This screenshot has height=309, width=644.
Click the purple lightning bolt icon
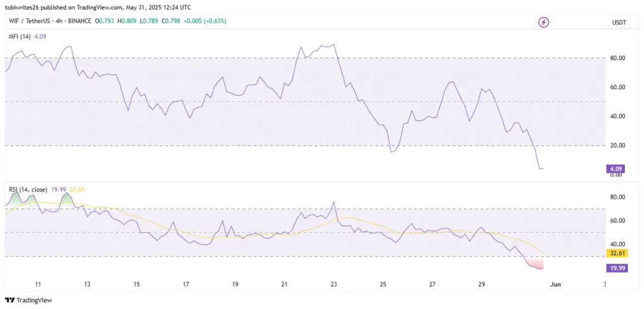(x=543, y=22)
